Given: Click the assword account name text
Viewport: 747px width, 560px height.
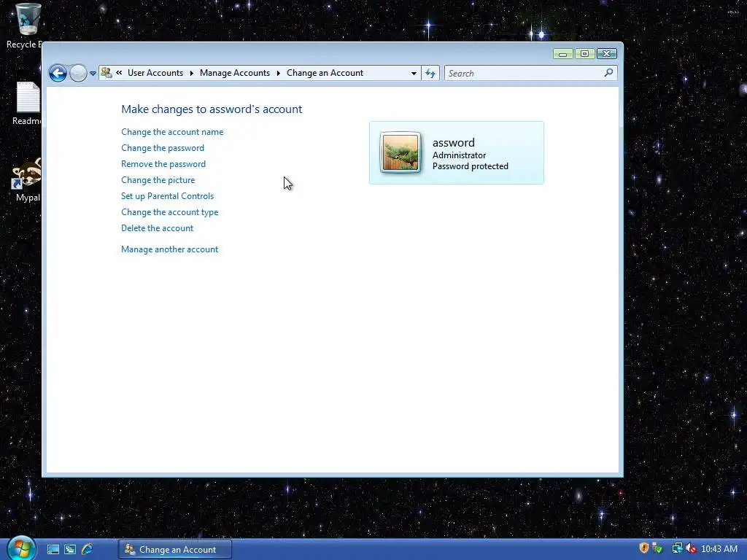Looking at the screenshot, I should point(453,142).
